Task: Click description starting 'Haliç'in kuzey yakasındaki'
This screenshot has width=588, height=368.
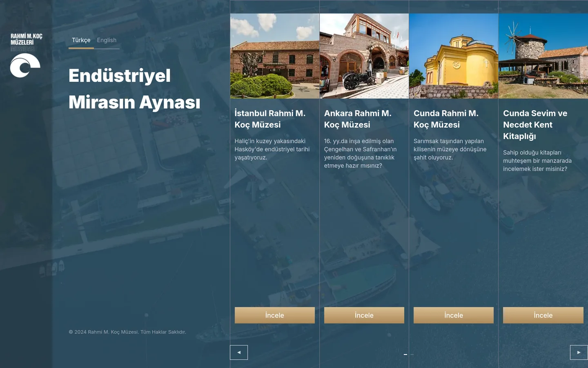Action: pos(272,149)
